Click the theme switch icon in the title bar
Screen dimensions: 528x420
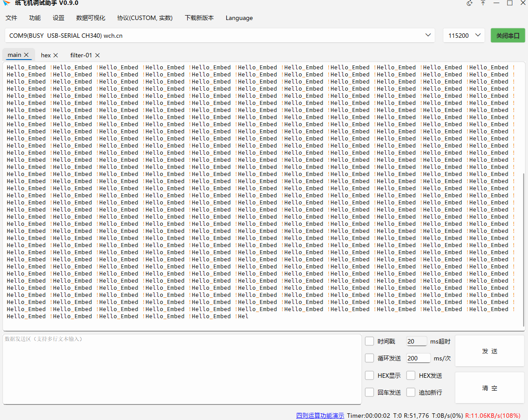pyautogui.click(x=469, y=3)
